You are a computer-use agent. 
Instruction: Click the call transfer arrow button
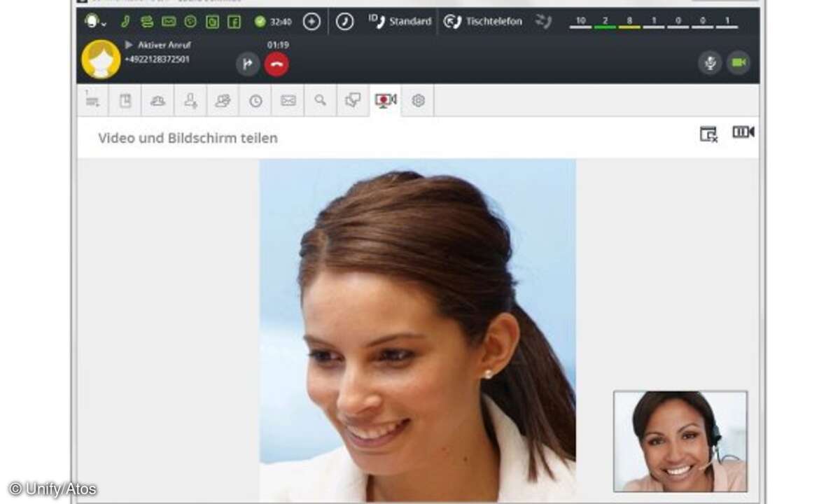[247, 64]
